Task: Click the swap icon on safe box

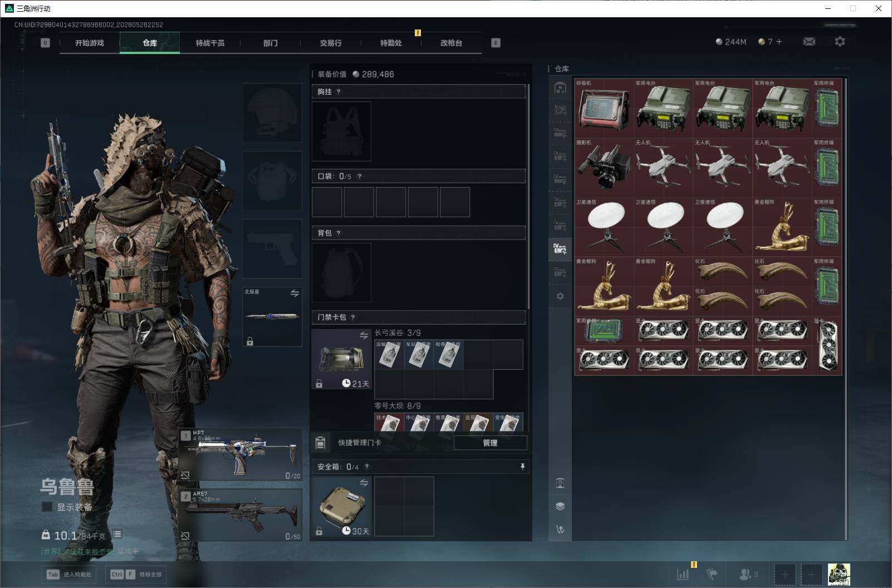Action: (364, 483)
